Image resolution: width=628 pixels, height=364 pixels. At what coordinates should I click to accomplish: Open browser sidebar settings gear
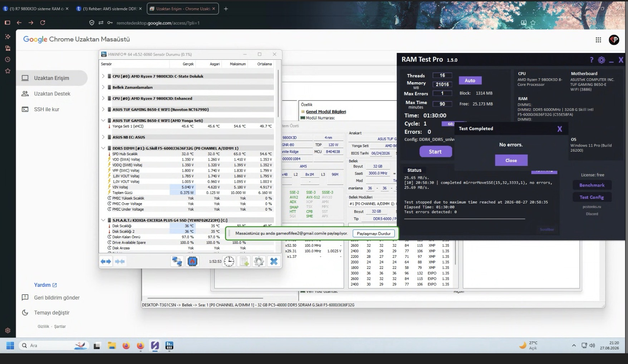(x=8, y=330)
